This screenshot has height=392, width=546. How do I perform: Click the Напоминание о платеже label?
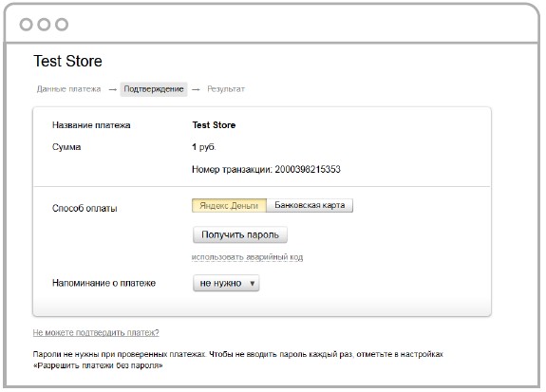pyautogui.click(x=104, y=283)
